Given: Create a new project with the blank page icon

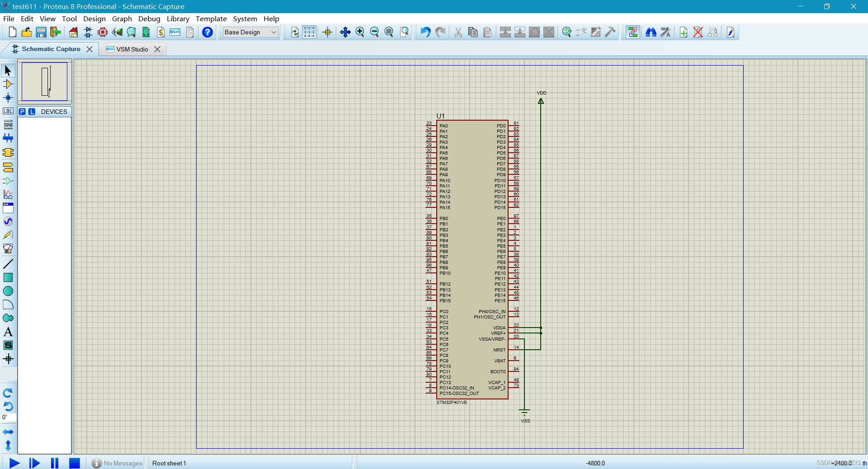Looking at the screenshot, I should 13,32.
